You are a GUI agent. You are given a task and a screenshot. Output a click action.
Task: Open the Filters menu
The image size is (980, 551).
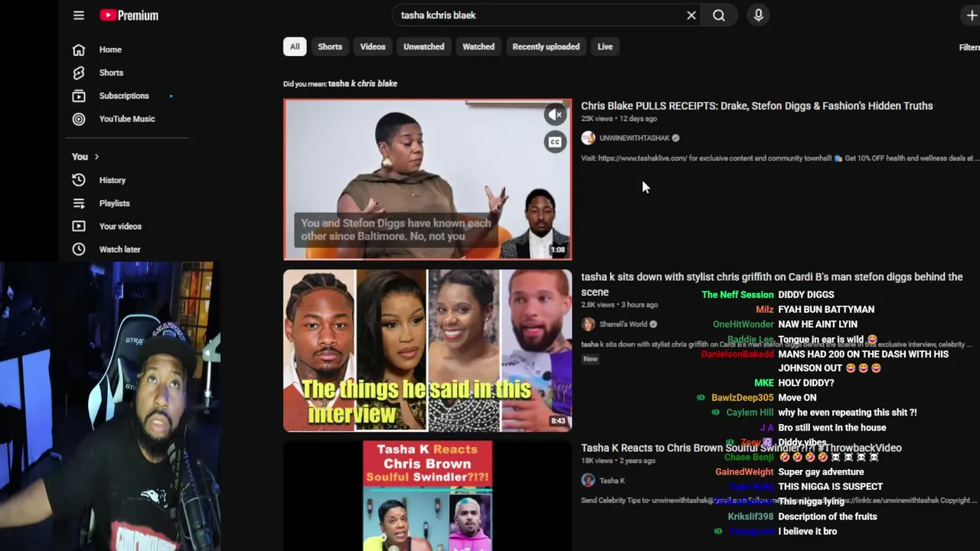[969, 47]
